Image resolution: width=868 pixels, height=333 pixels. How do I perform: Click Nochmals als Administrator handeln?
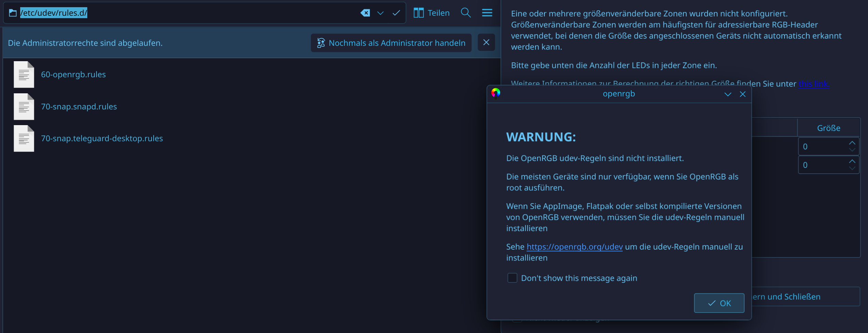[391, 43]
